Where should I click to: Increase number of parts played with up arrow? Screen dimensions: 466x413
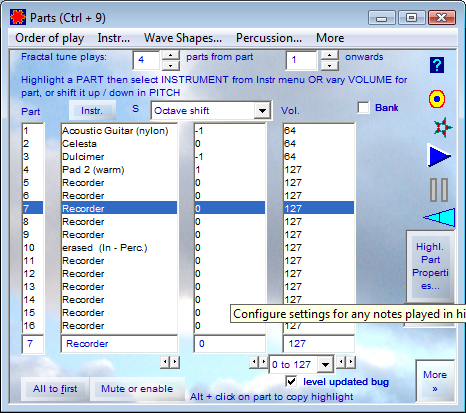point(171,55)
